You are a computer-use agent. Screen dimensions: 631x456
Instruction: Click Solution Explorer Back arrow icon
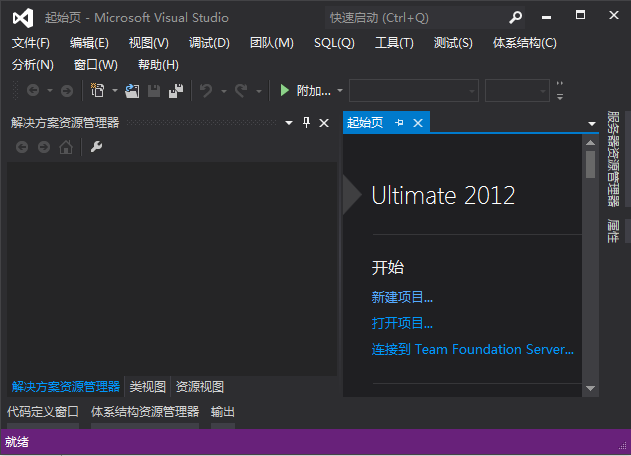tap(22, 147)
